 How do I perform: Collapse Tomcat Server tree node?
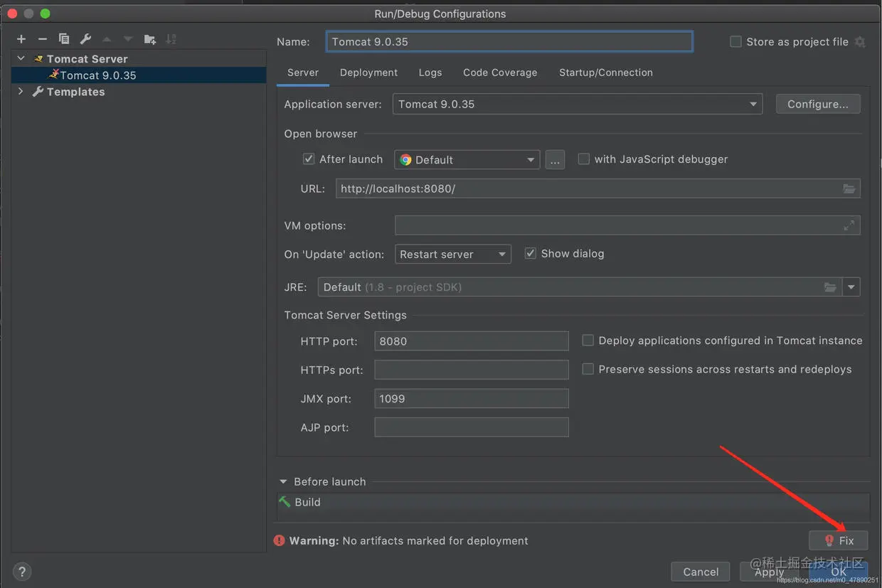21,58
